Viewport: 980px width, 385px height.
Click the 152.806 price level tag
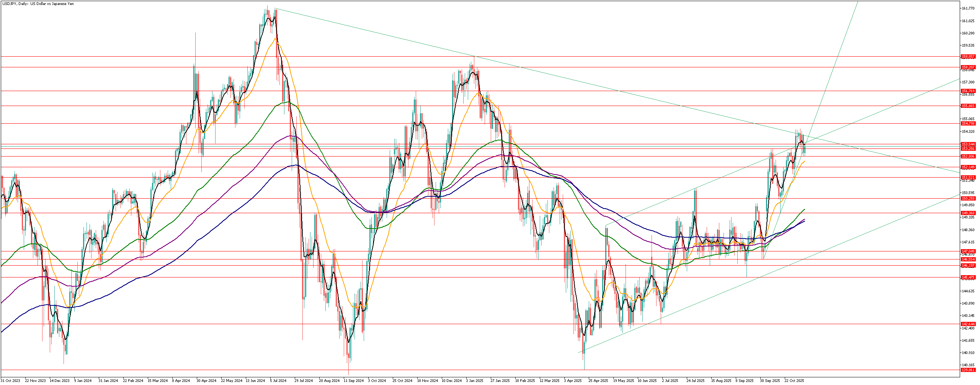click(968, 157)
